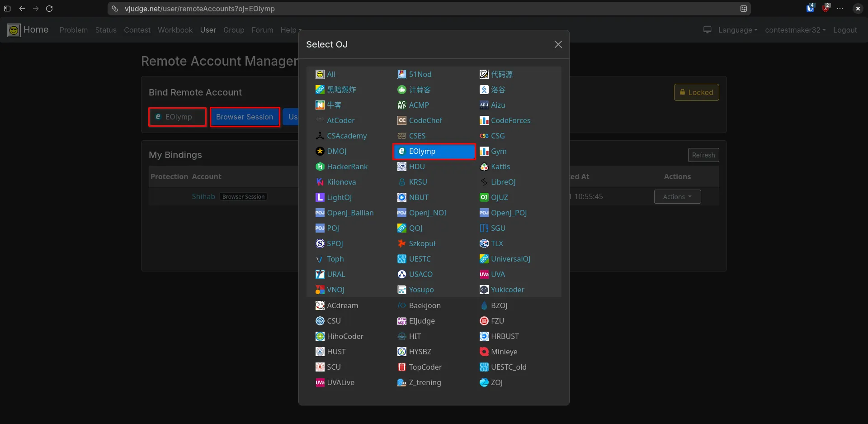
Task: Select LibreOJ in the OJ list
Action: point(503,182)
